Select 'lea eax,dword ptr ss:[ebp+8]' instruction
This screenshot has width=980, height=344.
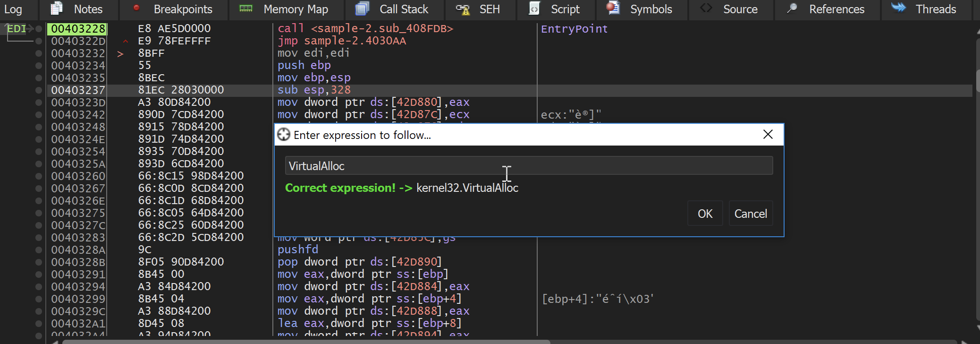370,323
